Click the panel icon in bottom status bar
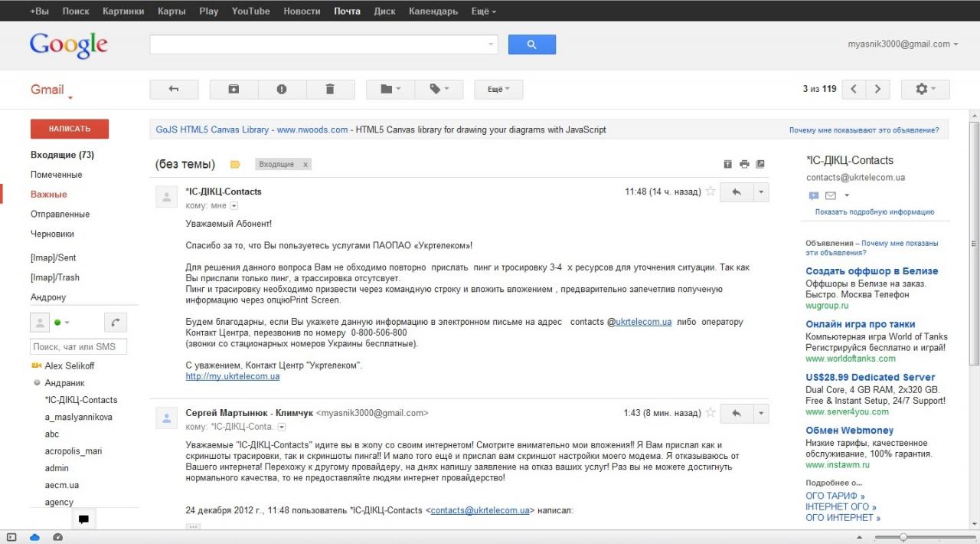Screen dimensions: 980x544 point(11,538)
